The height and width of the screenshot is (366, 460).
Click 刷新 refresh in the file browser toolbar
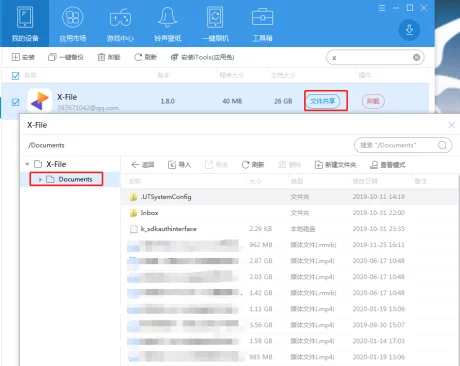(253, 165)
